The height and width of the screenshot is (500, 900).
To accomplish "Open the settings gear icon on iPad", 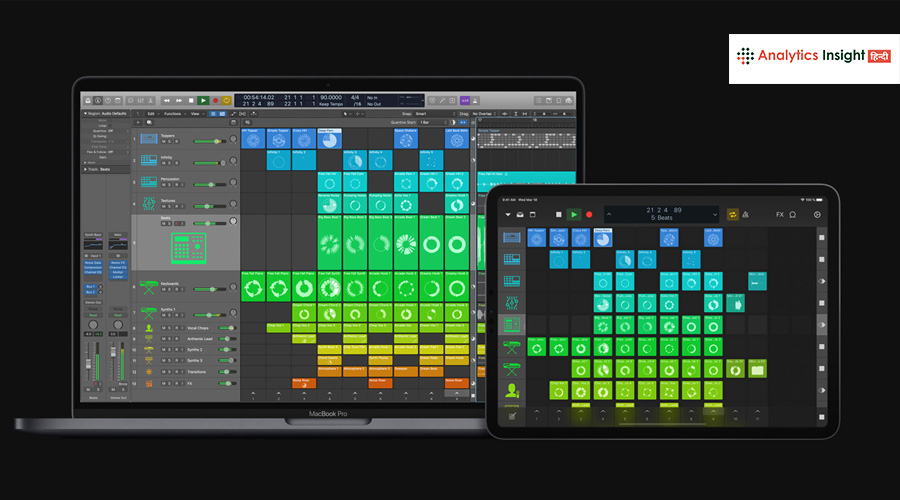I will point(817,215).
